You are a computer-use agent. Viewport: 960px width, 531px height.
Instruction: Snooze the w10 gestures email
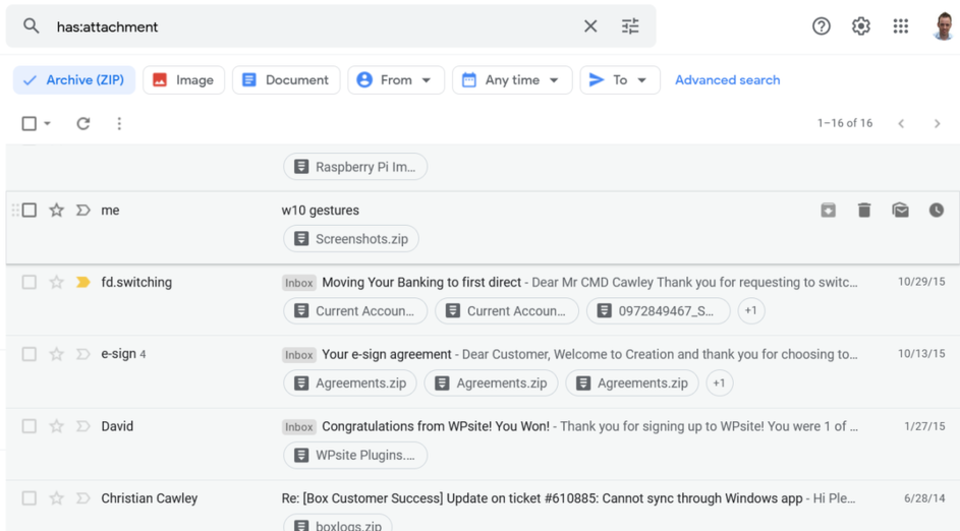tap(936, 210)
